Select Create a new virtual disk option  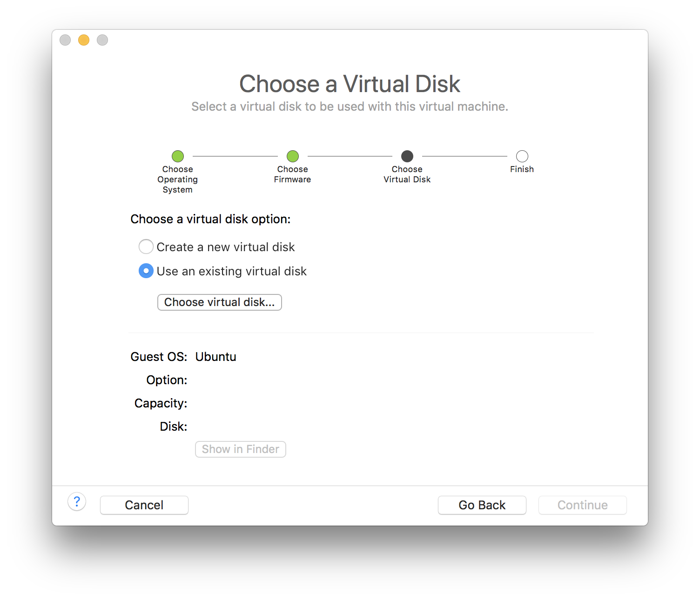point(146,247)
